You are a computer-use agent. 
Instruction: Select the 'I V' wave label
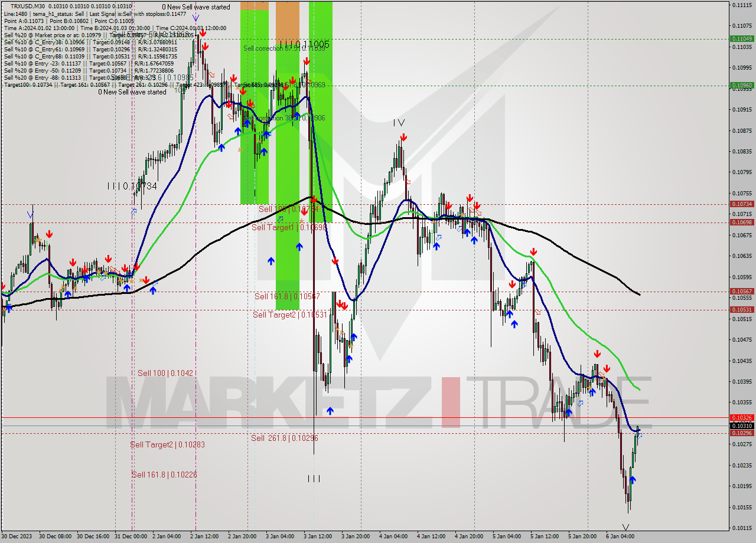click(399, 123)
